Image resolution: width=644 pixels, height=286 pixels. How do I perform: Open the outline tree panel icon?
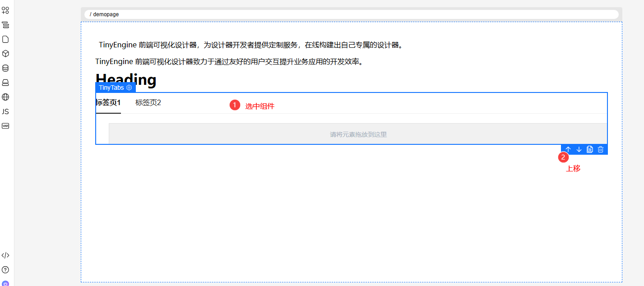pos(5,25)
